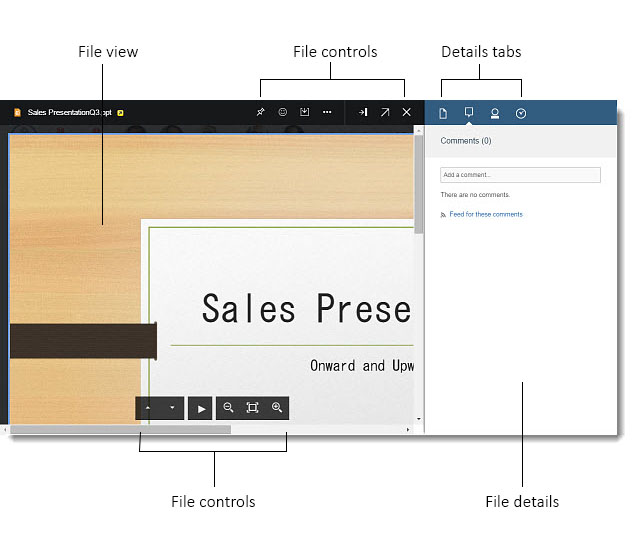Click the orange file type icon by title
The image size is (632, 550).
coord(17,112)
